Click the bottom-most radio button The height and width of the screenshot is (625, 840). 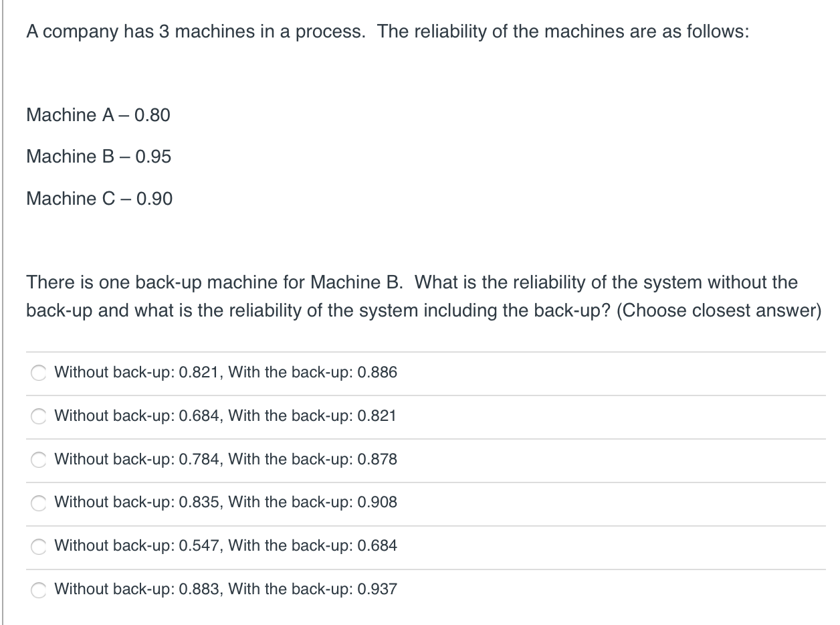pos(39,590)
